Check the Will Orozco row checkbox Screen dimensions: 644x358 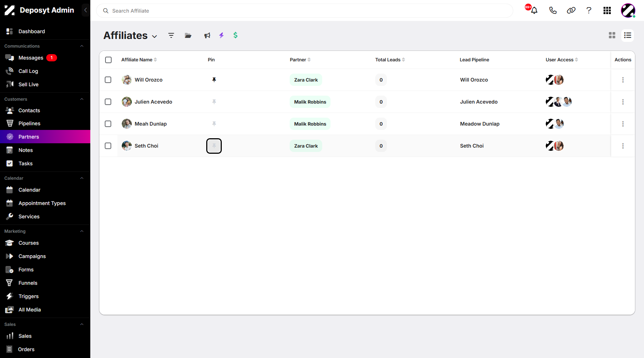pos(108,80)
